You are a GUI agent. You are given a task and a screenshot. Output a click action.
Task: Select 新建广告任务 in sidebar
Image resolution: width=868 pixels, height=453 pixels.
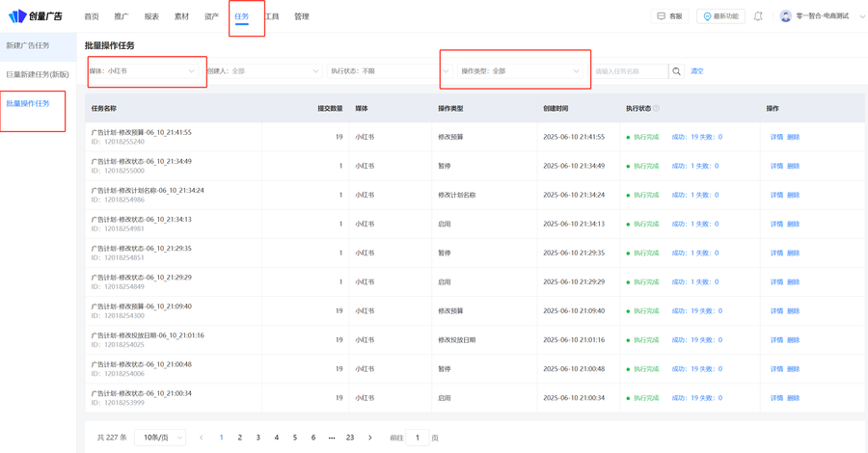click(x=28, y=45)
